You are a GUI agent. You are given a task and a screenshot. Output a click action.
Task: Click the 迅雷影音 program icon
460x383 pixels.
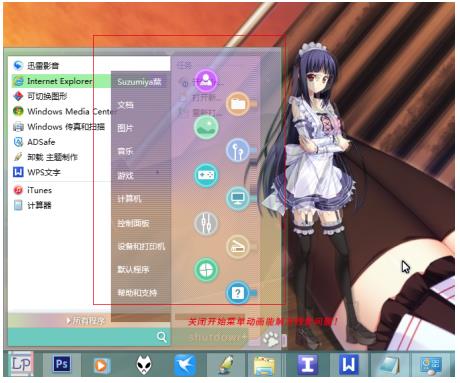18,65
